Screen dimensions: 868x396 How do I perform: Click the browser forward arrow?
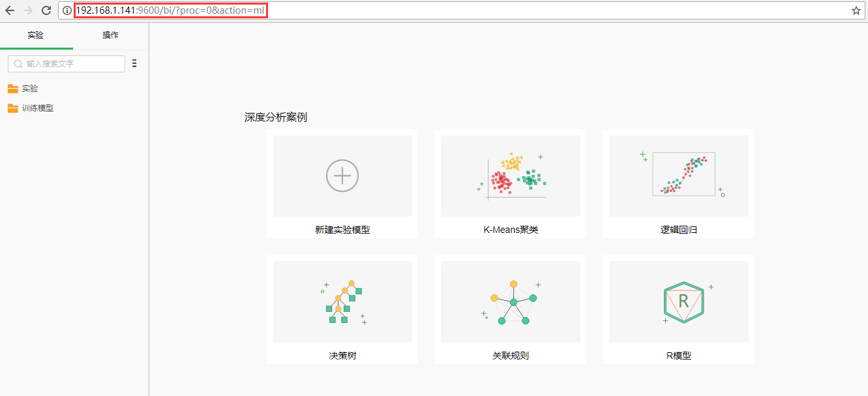[28, 10]
